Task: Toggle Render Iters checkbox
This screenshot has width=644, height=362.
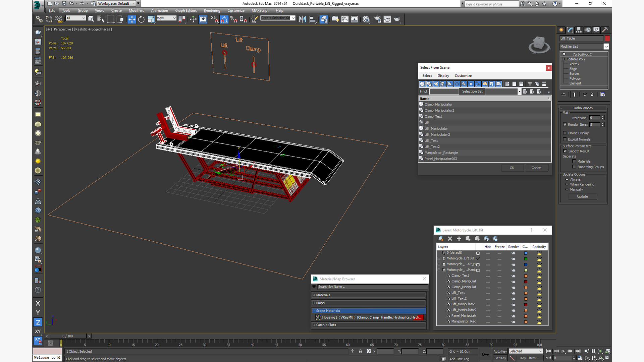Action: tap(565, 125)
